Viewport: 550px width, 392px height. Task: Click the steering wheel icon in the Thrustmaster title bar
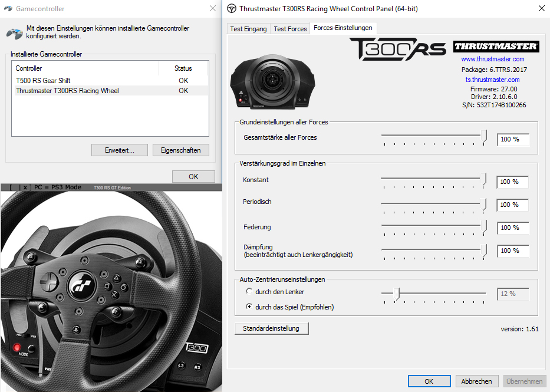pyautogui.click(x=232, y=8)
